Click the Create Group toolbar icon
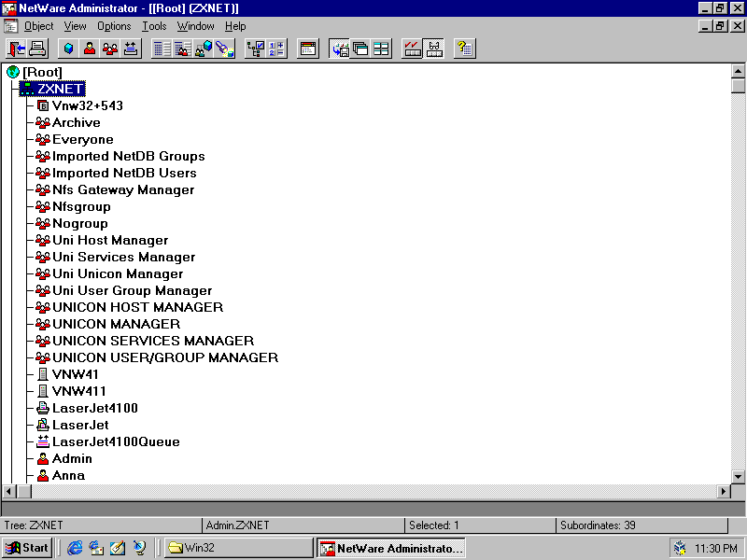Screen dimensions: 747x560 click(110, 49)
